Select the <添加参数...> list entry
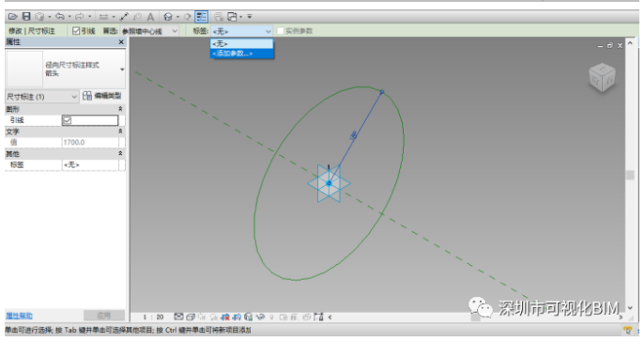The width and height of the screenshot is (644, 342). pyautogui.click(x=241, y=54)
